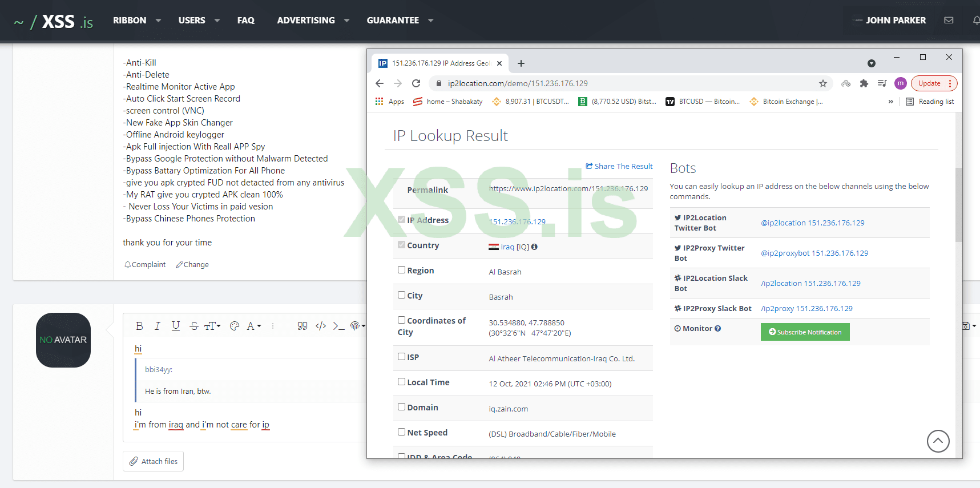Open the FAQ page
The height and width of the screenshot is (488, 980).
point(246,21)
